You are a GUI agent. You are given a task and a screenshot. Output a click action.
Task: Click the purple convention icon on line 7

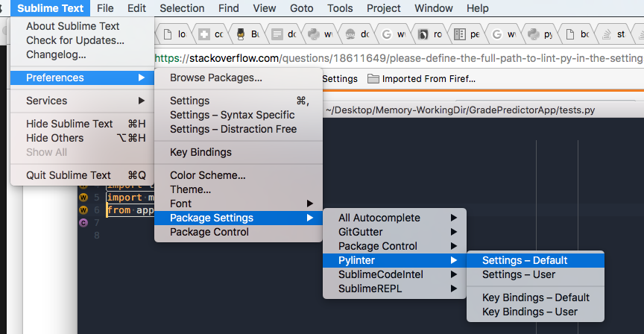(x=83, y=223)
